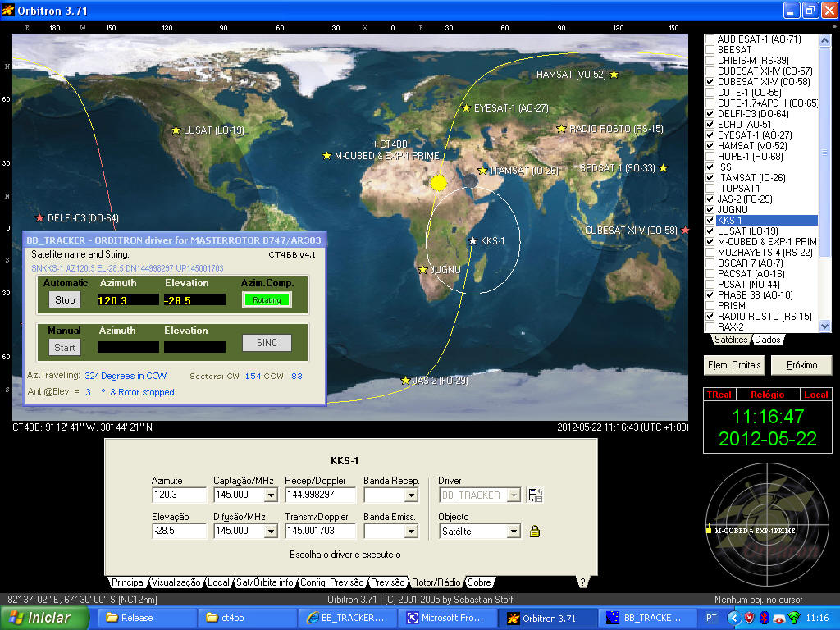Expand the Banda Emiss. dropdown
The image size is (840, 630).
[412, 532]
